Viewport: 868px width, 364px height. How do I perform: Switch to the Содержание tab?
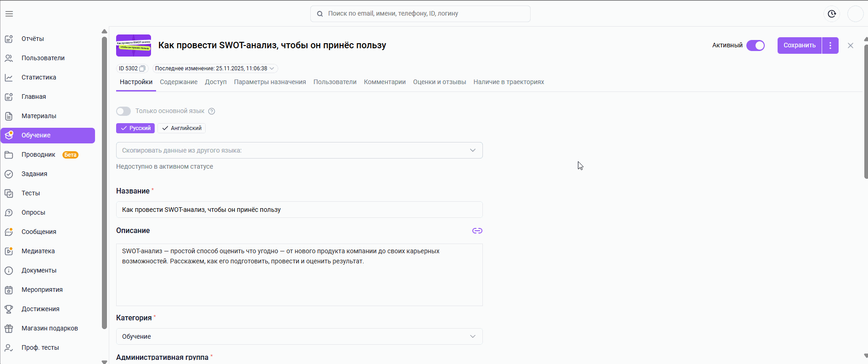click(x=179, y=82)
